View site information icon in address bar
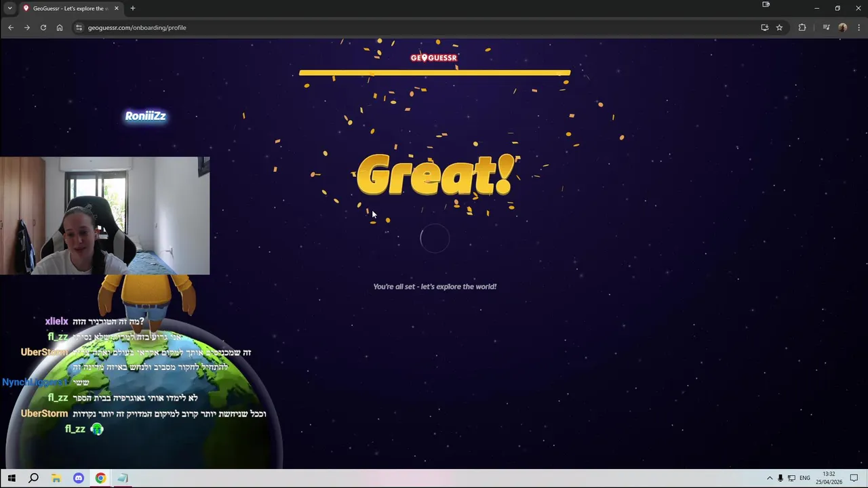This screenshot has height=488, width=868. [79, 28]
